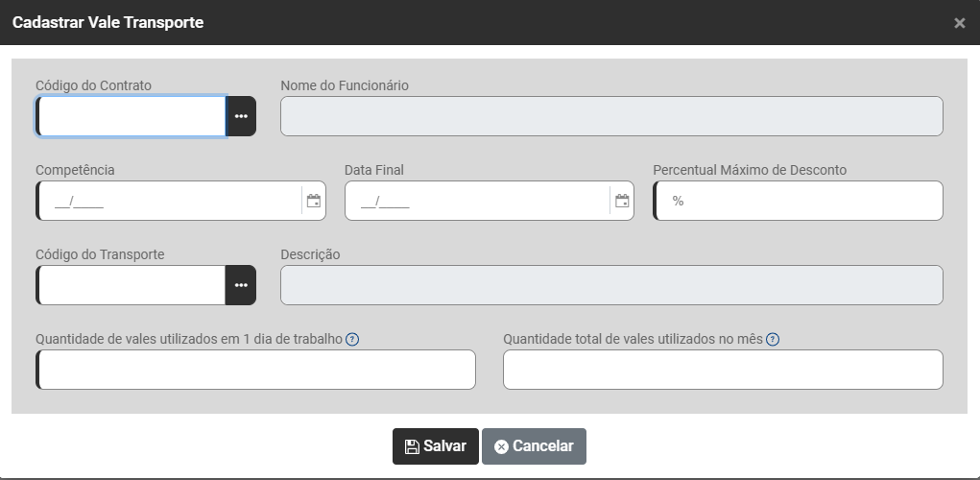Close the Cadastrar Vale Transporte dialog
980x480 pixels.
(959, 23)
